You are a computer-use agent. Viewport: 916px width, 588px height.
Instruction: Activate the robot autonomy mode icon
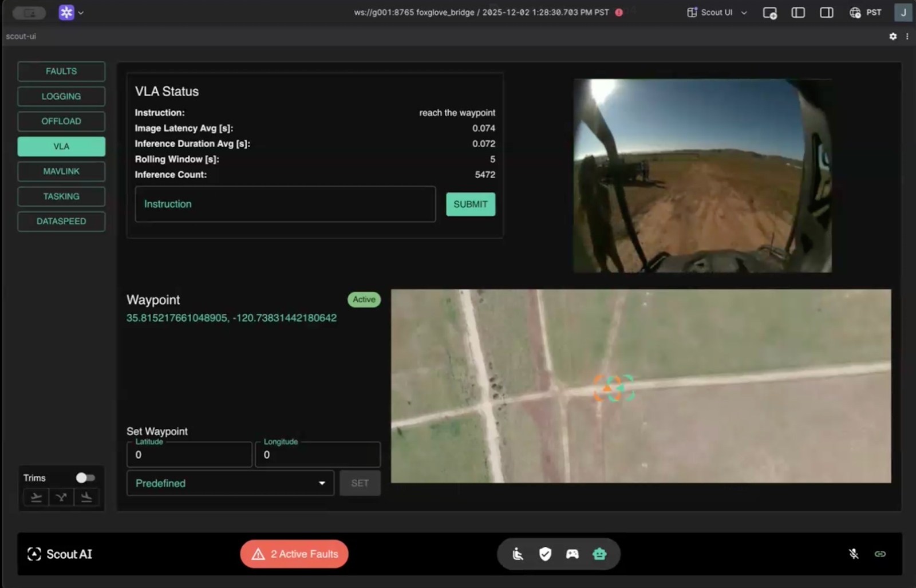599,554
